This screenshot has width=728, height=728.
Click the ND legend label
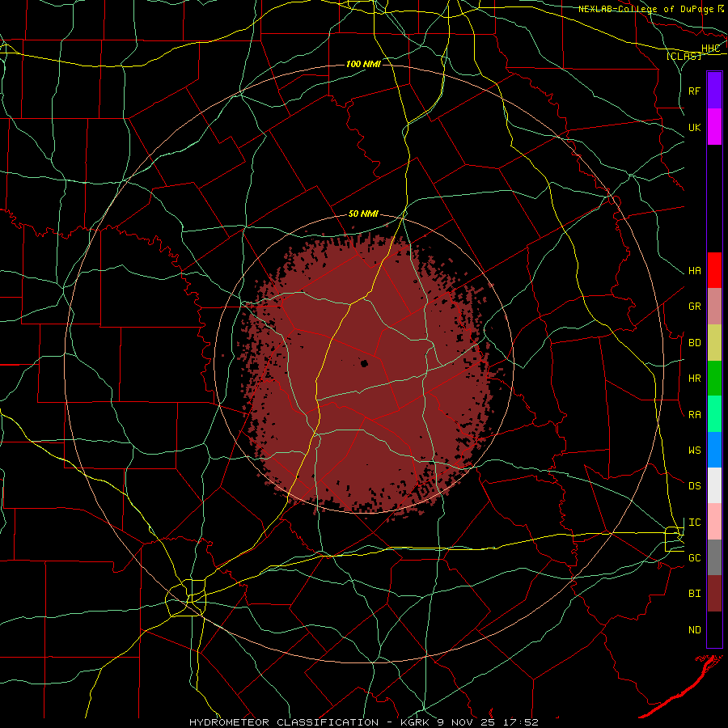click(x=695, y=630)
